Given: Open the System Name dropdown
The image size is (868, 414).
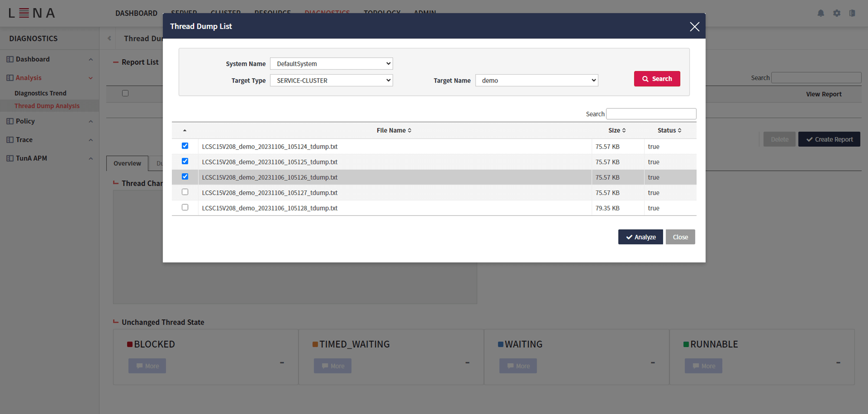Looking at the screenshot, I should (331, 63).
